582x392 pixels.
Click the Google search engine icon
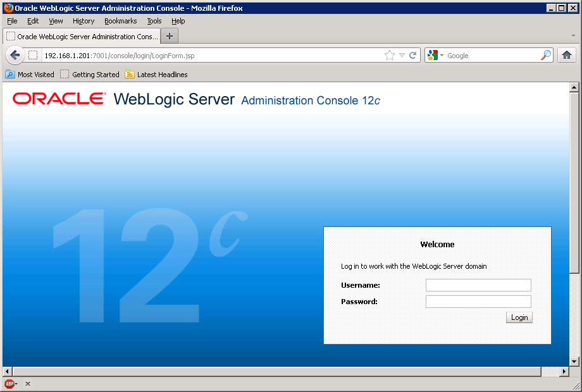433,55
